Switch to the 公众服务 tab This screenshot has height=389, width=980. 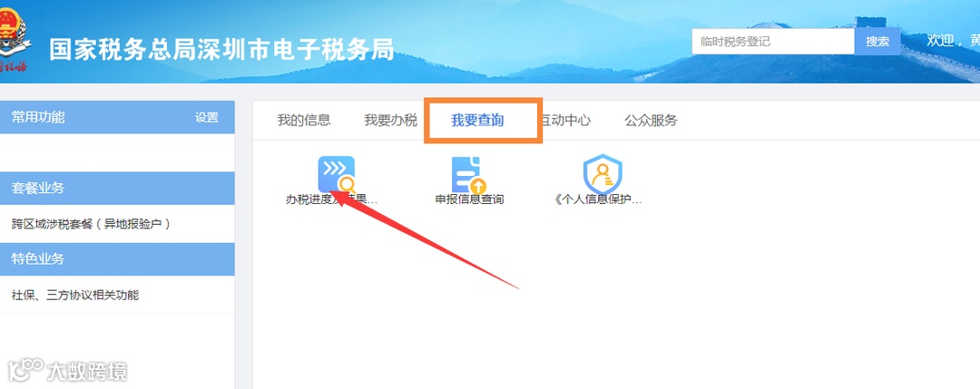651,120
